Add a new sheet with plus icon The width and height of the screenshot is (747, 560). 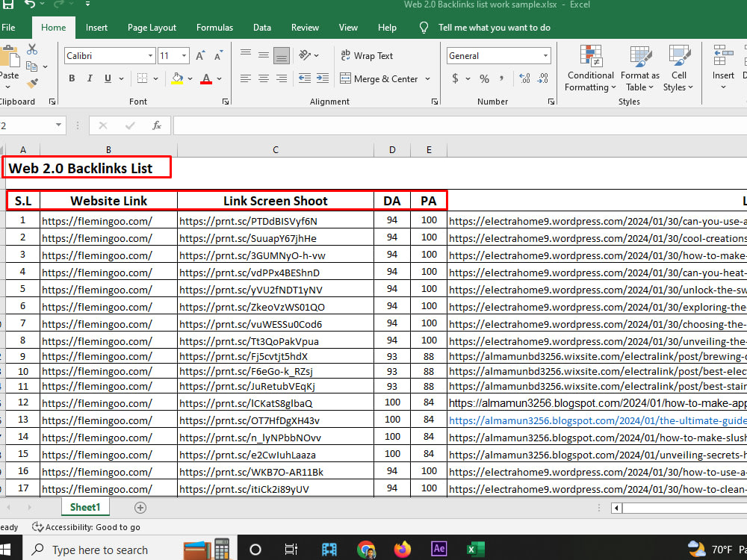pos(140,508)
